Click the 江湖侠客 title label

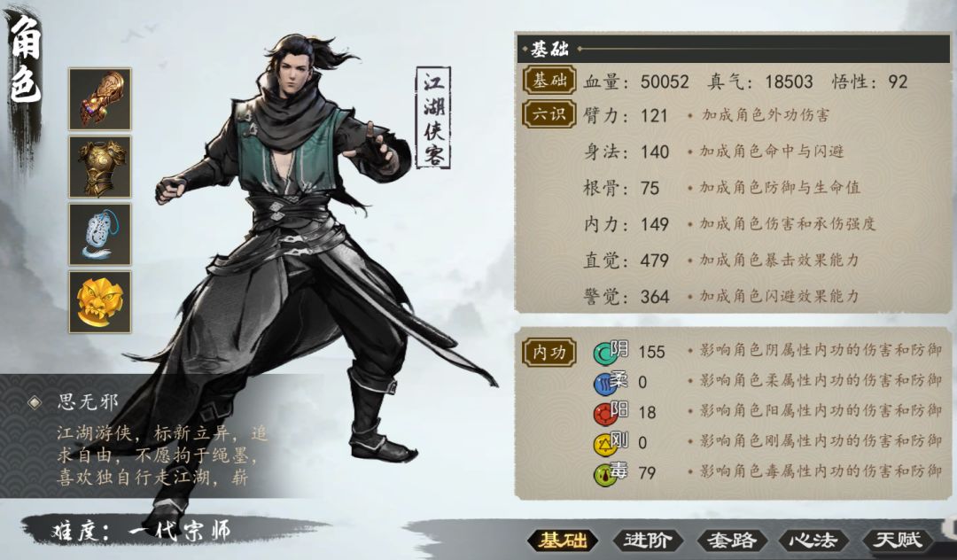pyautogui.click(x=433, y=118)
